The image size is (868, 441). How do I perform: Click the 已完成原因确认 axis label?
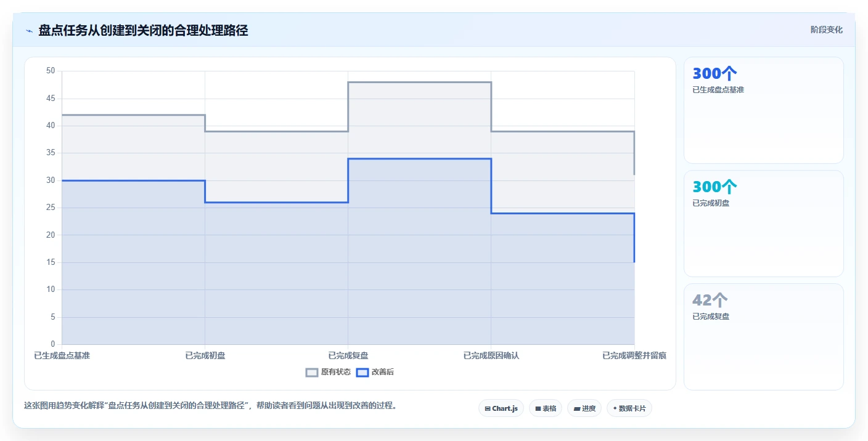click(x=491, y=355)
